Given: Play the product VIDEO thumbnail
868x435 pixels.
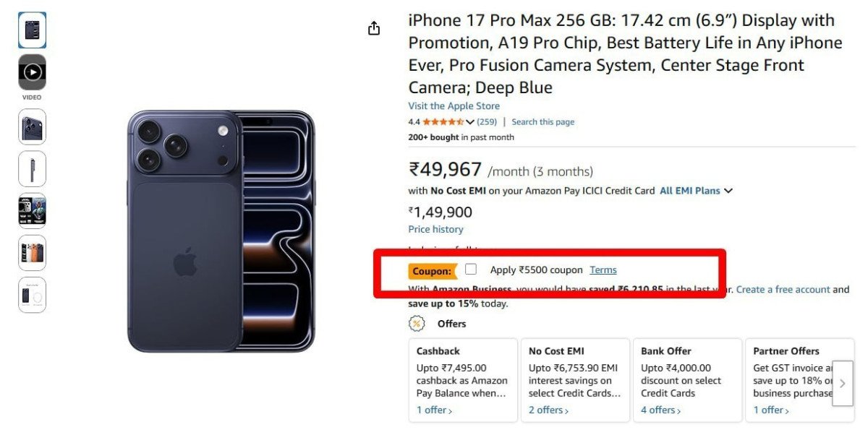Looking at the screenshot, I should (x=32, y=72).
